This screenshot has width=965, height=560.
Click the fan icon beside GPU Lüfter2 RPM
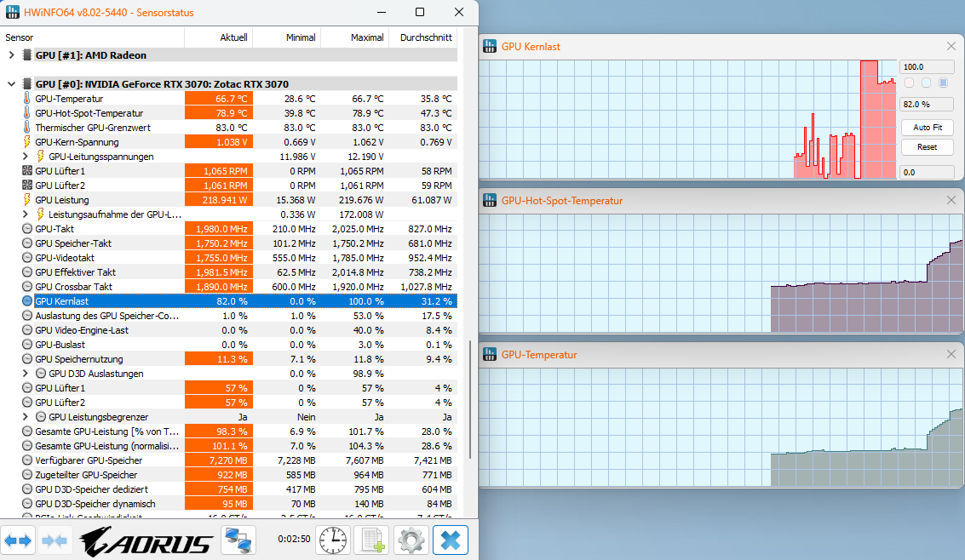27,185
